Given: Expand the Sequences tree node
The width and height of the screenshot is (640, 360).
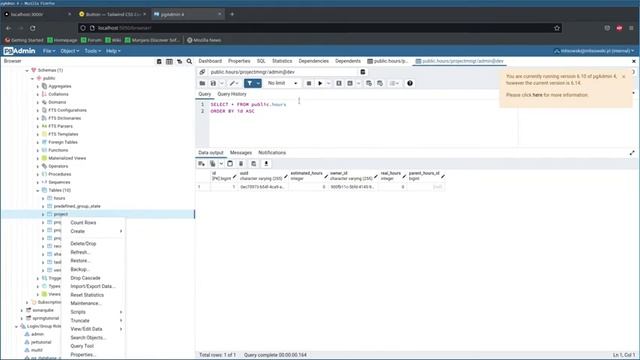Looking at the screenshot, I should (38, 182).
